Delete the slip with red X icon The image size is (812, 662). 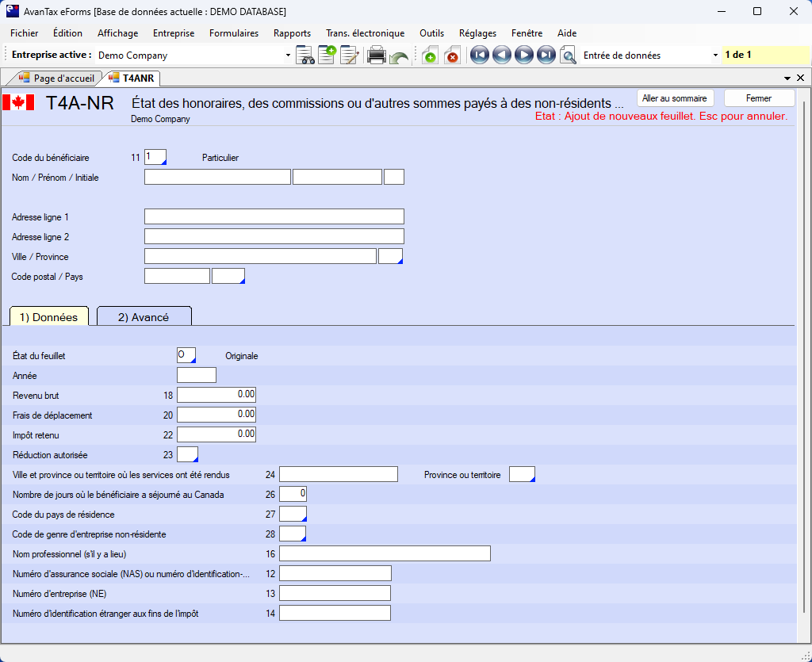pos(452,55)
